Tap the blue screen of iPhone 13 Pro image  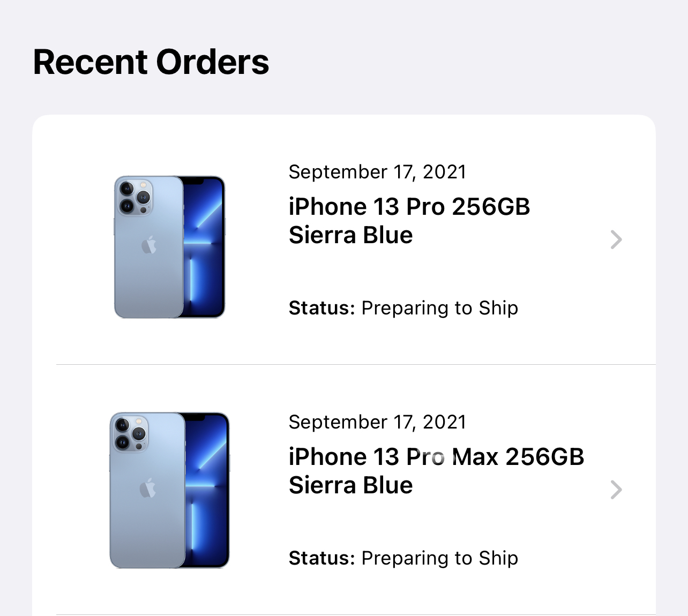204,247
